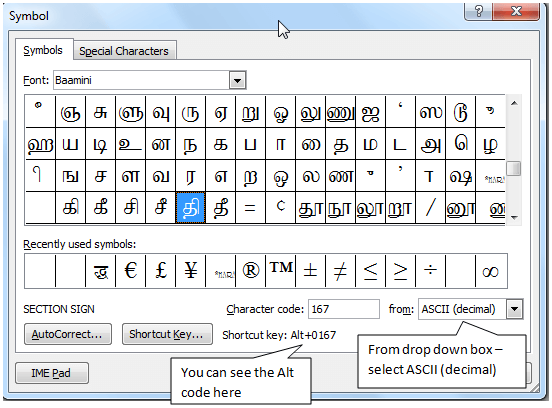Select the சீ character cell
This screenshot has width=552, height=408.
coord(161,208)
